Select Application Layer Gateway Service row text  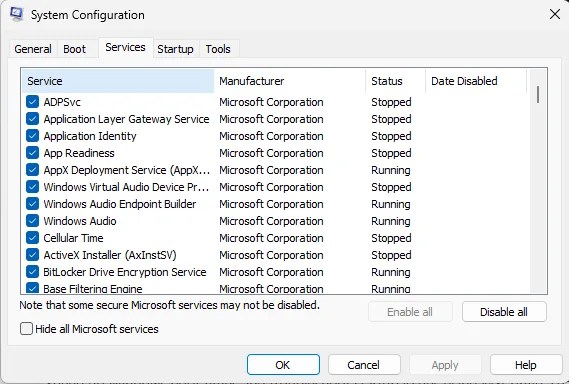click(126, 119)
